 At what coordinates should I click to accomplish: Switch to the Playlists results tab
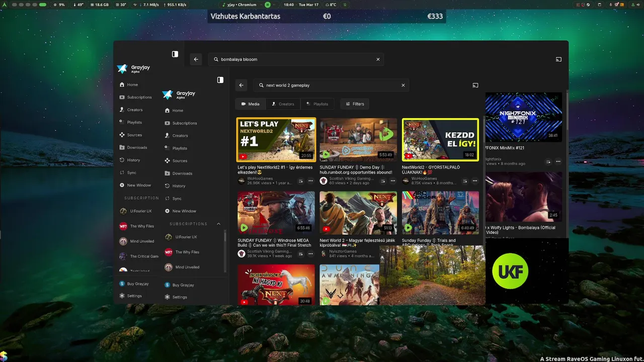point(317,104)
